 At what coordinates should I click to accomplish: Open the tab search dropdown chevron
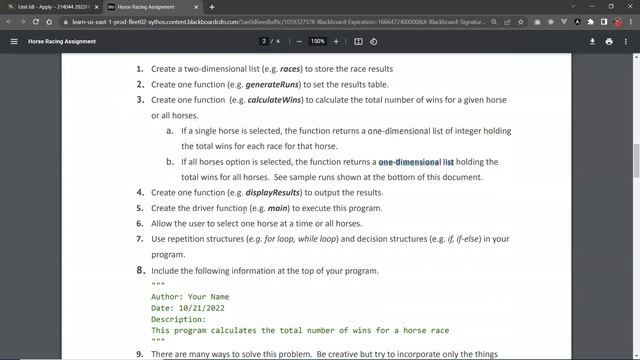pos(573,7)
